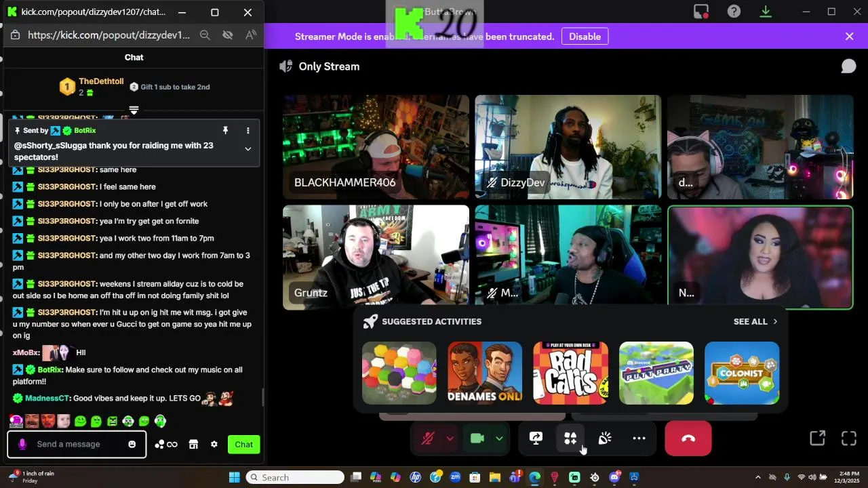Open microphone options dropdown arrow

click(x=450, y=439)
